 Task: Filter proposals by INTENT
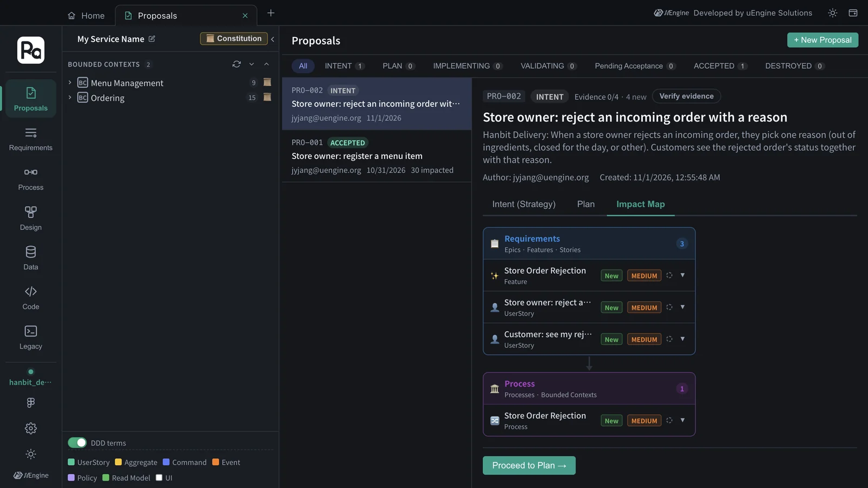tap(344, 66)
